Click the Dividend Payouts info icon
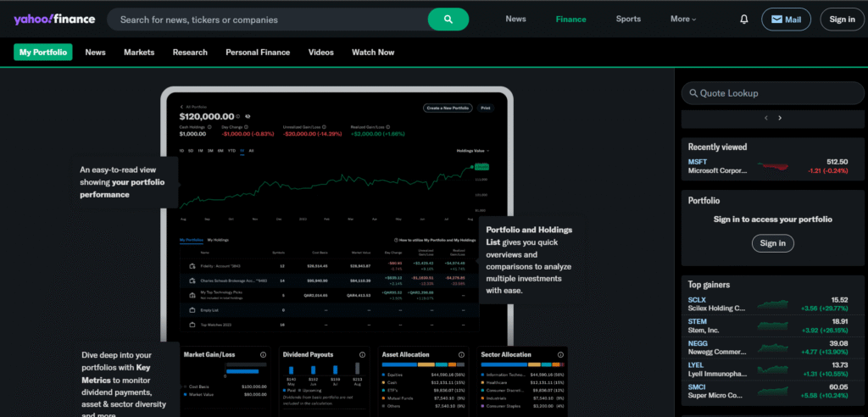 point(362,355)
